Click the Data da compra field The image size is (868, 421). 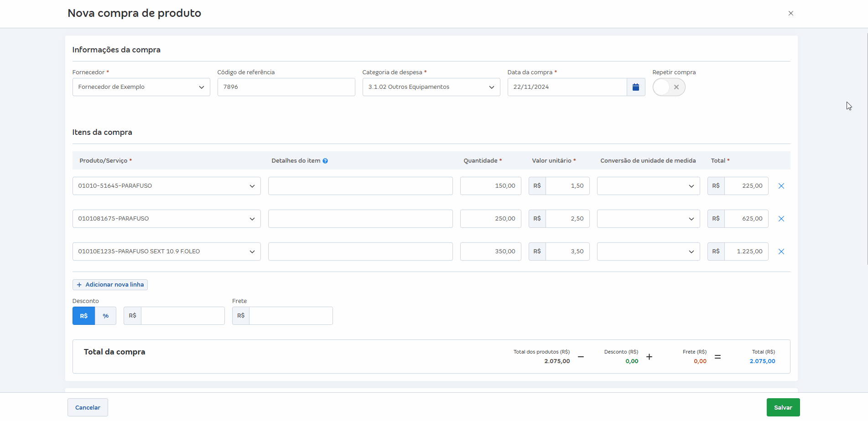click(x=567, y=87)
